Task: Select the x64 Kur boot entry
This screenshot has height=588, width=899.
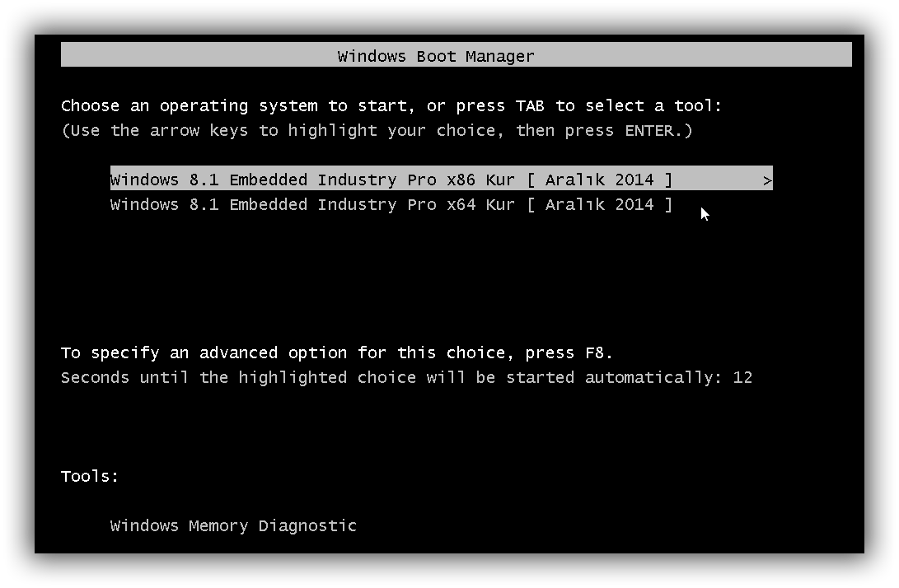Action: coord(391,204)
